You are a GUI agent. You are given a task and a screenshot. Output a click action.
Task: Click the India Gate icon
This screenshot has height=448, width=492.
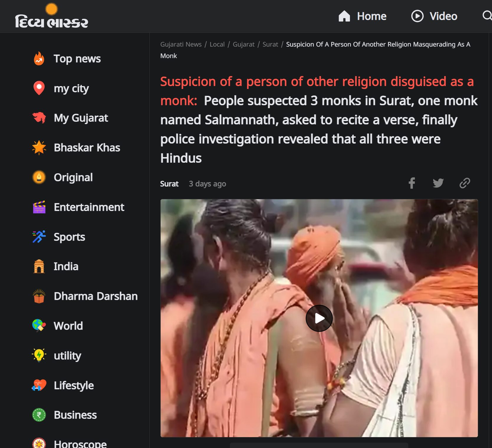39,266
